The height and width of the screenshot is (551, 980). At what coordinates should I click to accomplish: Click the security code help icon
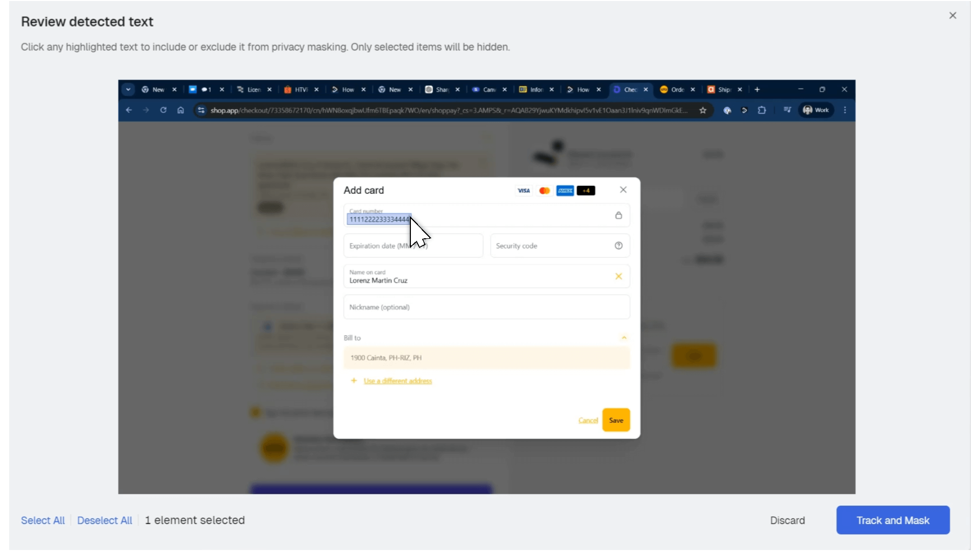tap(619, 246)
